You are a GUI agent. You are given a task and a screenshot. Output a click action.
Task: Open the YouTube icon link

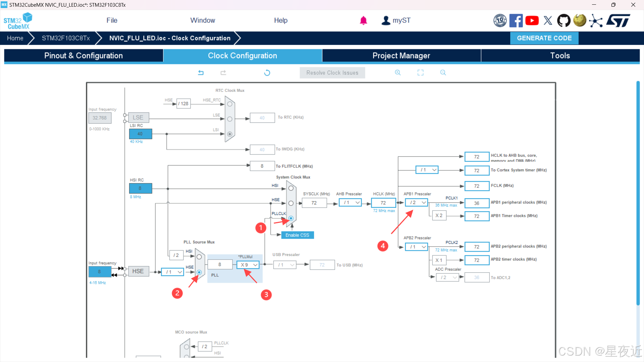coord(532,20)
